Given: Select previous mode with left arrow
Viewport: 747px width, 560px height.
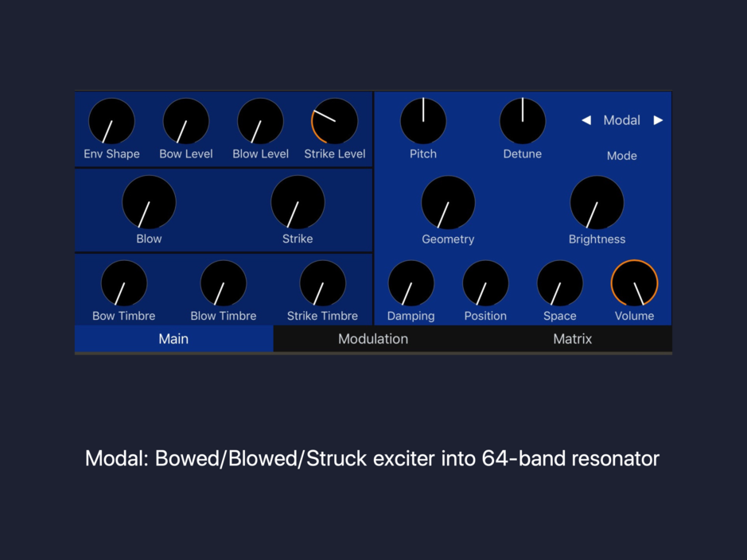Looking at the screenshot, I should 586,120.
